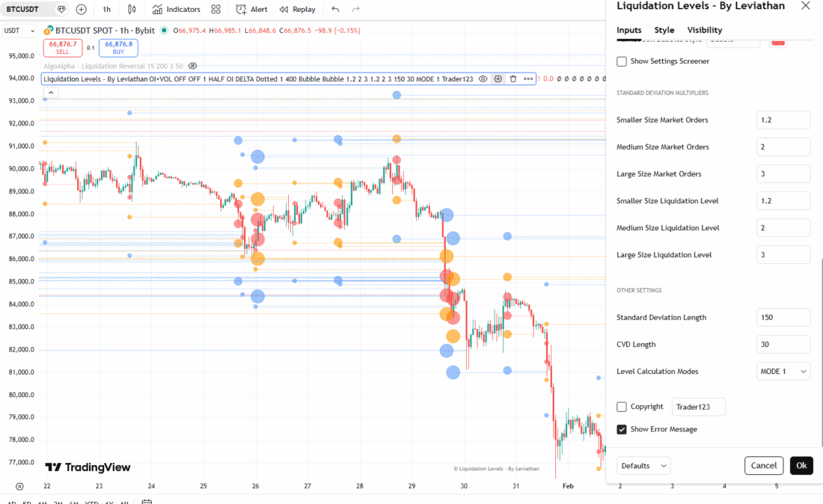Click the 66,876.7 SELL button
The width and height of the screenshot is (823, 504).
click(62, 48)
